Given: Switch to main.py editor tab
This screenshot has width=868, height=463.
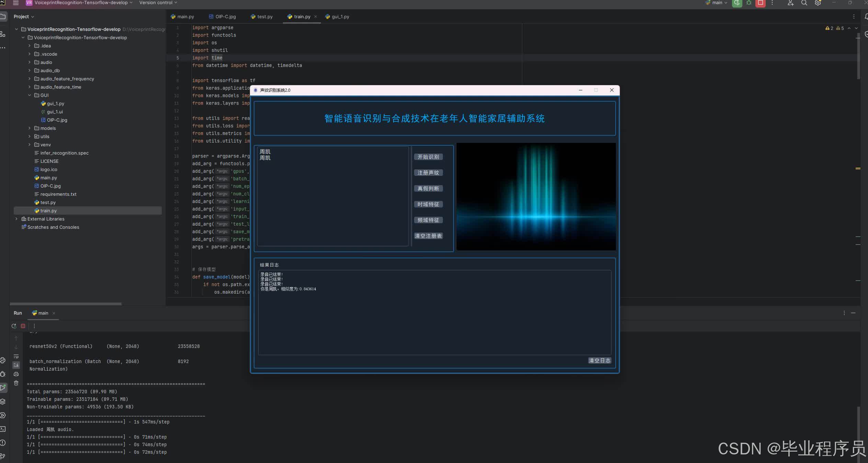Looking at the screenshot, I should [x=183, y=16].
